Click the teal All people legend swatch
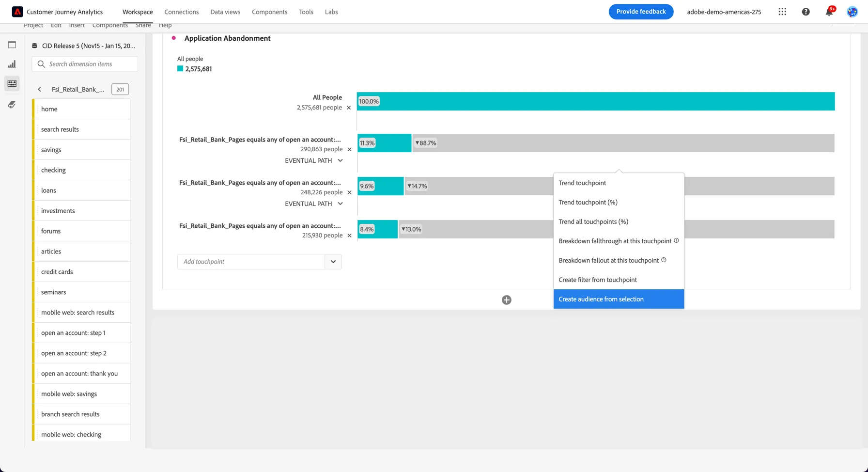The image size is (868, 472). (x=180, y=69)
